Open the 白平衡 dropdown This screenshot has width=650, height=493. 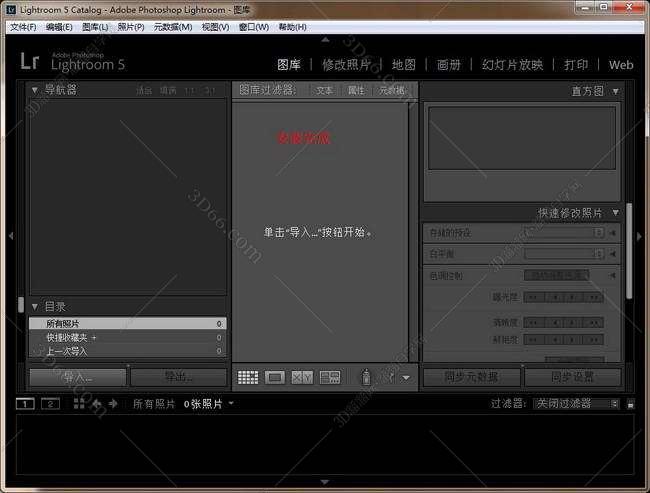pos(564,253)
